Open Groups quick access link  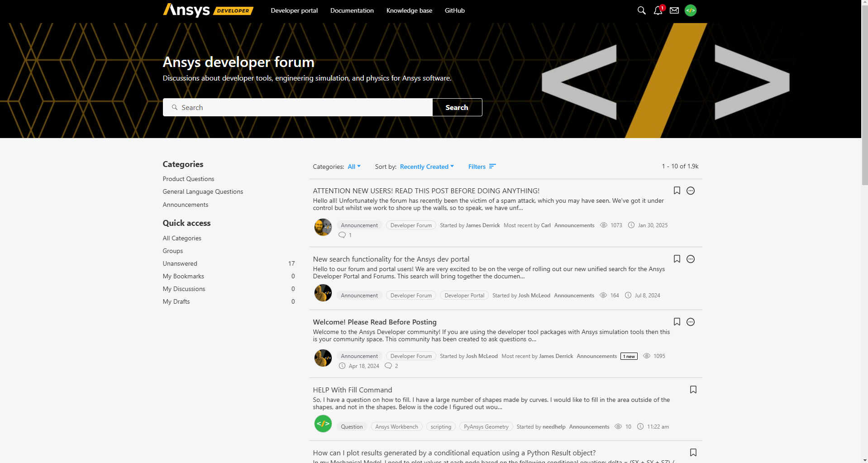(x=173, y=251)
